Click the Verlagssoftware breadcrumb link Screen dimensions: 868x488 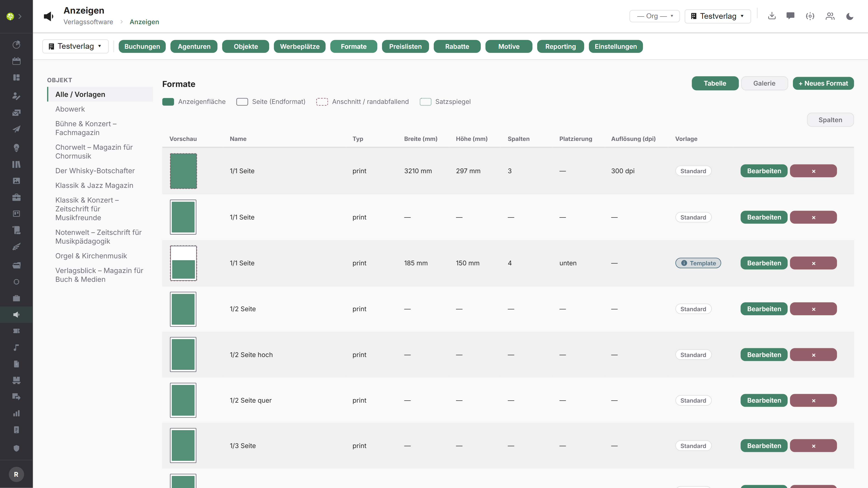(88, 22)
